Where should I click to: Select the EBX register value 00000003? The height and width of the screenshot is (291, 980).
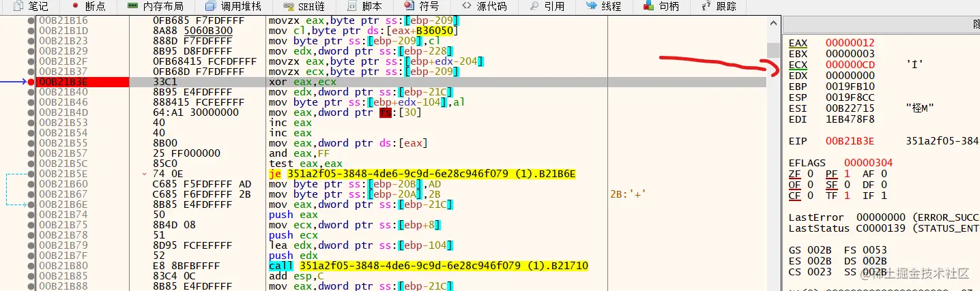click(850, 54)
